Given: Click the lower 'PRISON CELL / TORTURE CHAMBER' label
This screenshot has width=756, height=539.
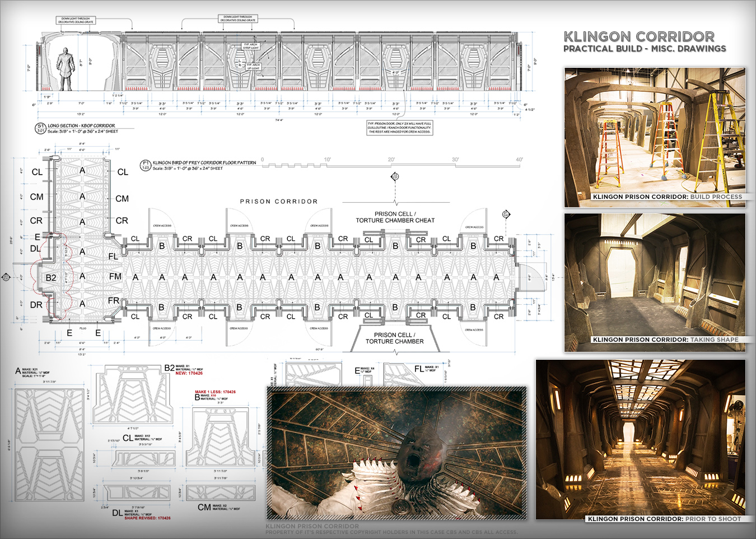Looking at the screenshot, I should (395, 338).
